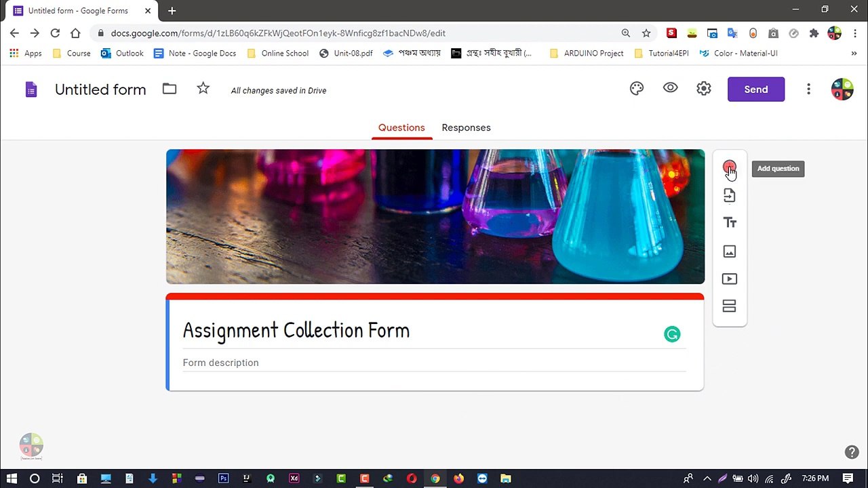This screenshot has width=868, height=488.
Task: Open the Google account avatar in Forms
Action: click(842, 89)
